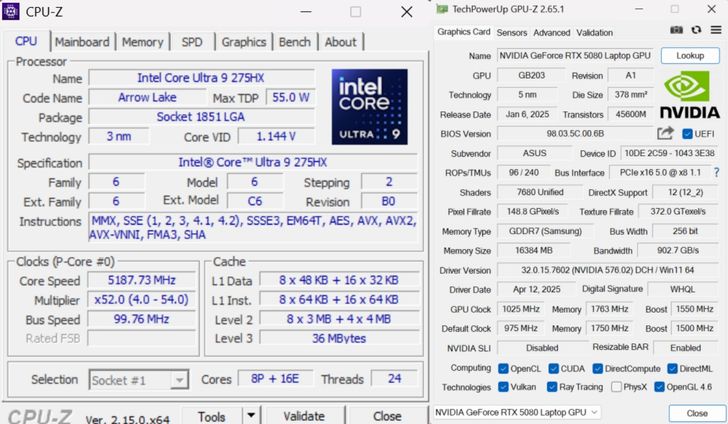The image size is (728, 424).
Task: Click the Bus Interface question mark icon
Action: pyautogui.click(x=716, y=173)
